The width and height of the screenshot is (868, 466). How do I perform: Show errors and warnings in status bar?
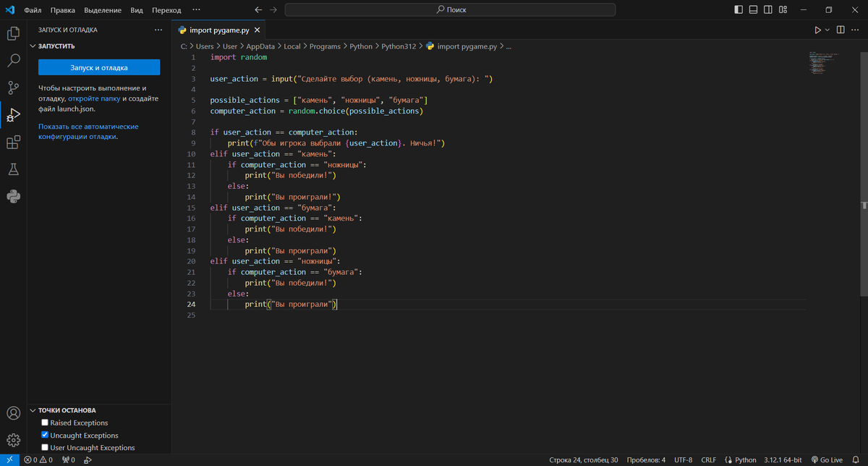coord(38,459)
